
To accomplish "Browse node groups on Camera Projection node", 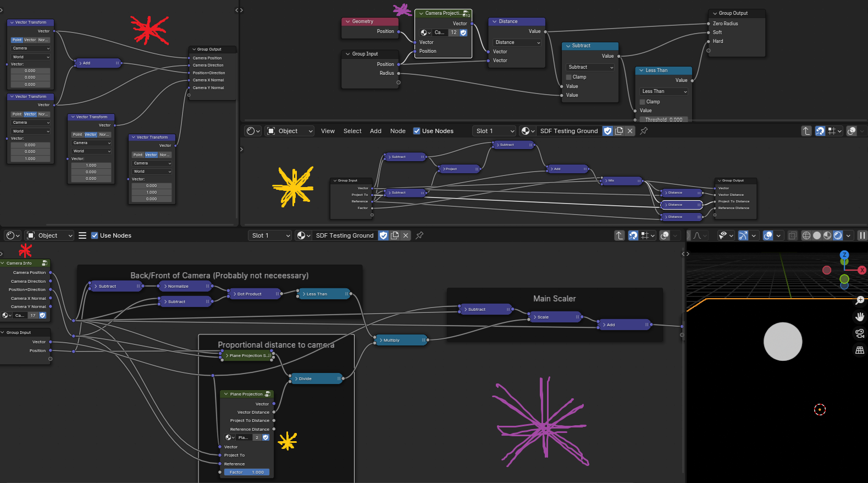I will [x=425, y=32].
